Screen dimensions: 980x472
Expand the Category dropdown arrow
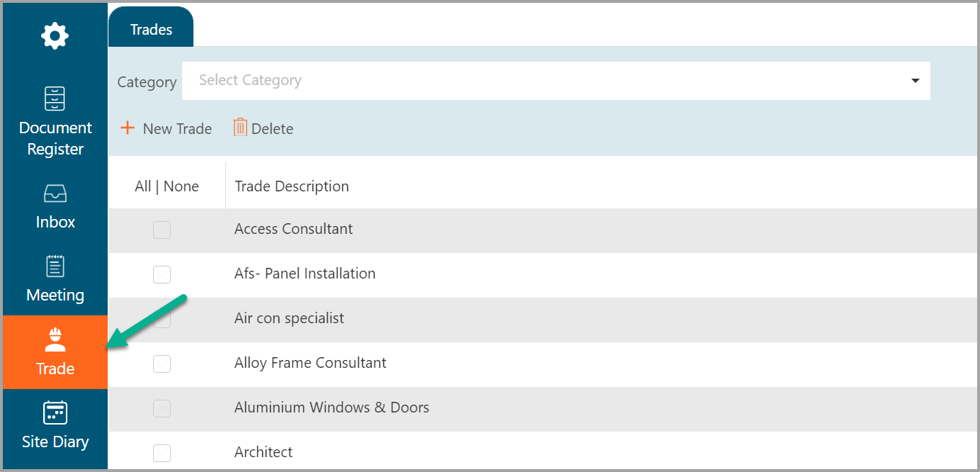[x=915, y=81]
